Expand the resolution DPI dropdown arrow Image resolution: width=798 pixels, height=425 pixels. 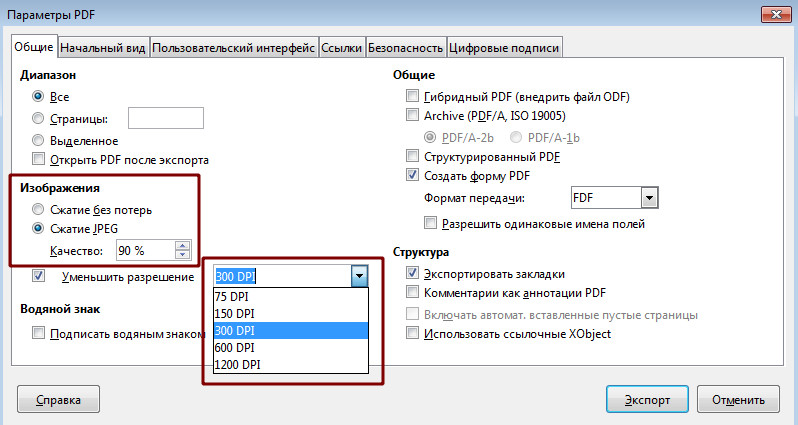point(360,276)
